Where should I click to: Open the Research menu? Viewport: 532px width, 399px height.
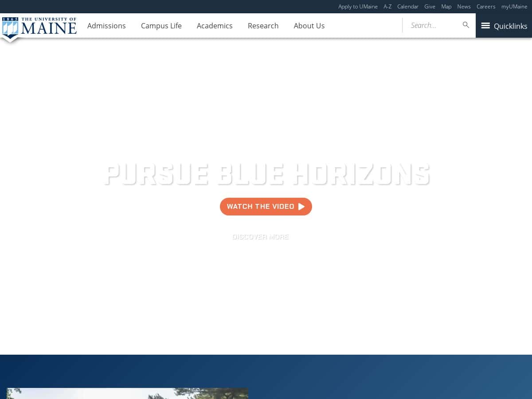tap(263, 26)
